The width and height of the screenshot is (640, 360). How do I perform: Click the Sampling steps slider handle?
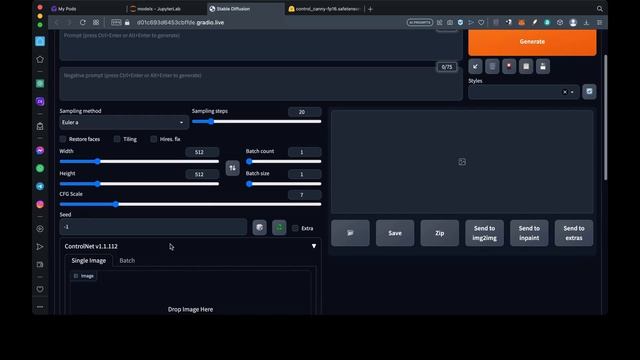pyautogui.click(x=211, y=121)
